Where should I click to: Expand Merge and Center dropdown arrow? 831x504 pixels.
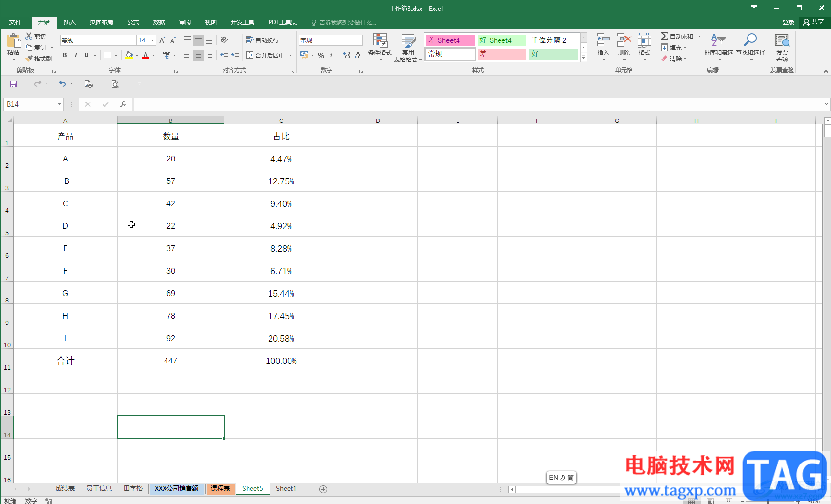[x=291, y=55]
